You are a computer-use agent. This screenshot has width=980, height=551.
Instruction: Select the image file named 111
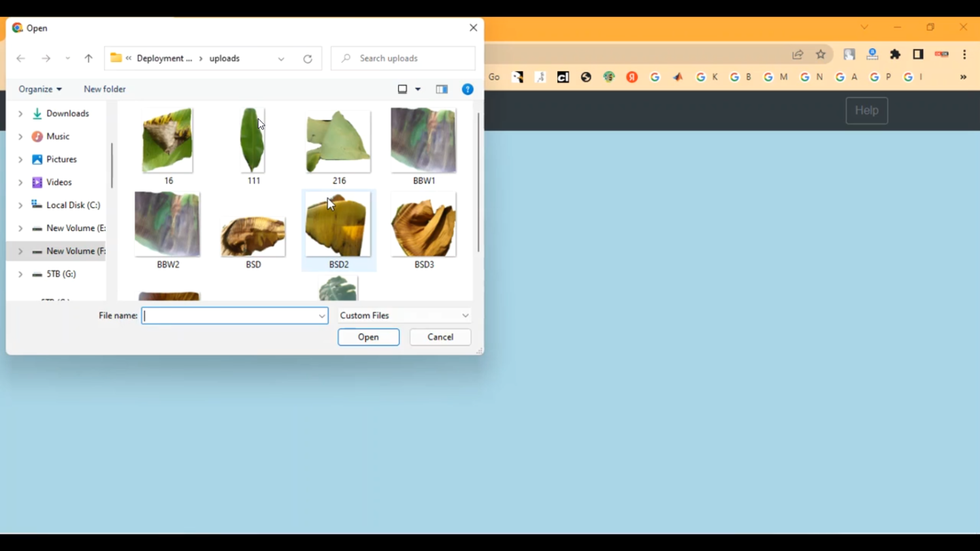pos(253,146)
